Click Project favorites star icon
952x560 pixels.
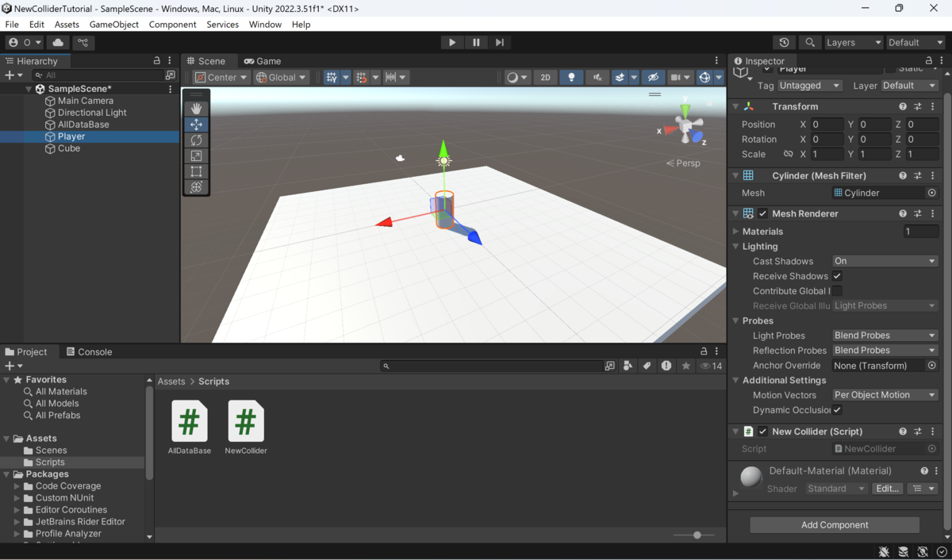(685, 366)
